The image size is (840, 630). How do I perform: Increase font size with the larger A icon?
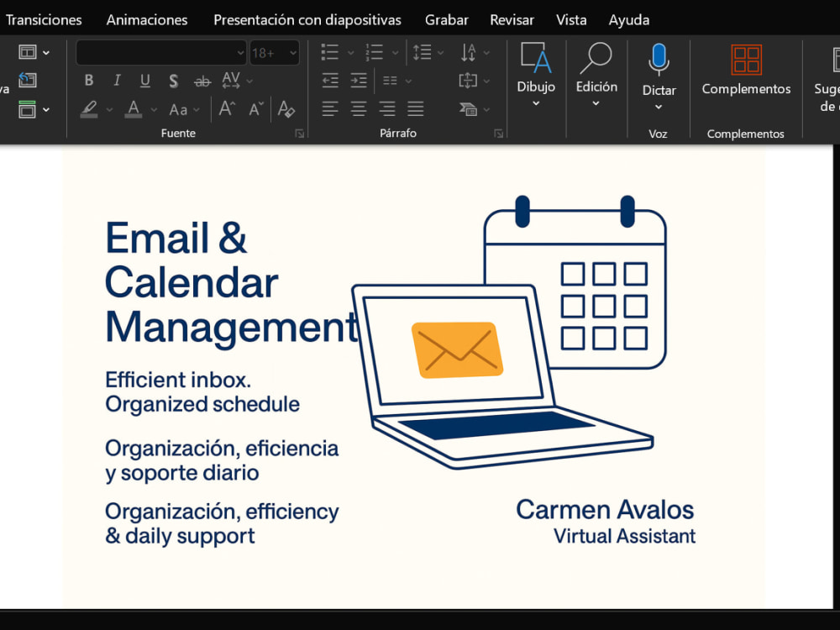[x=227, y=108]
